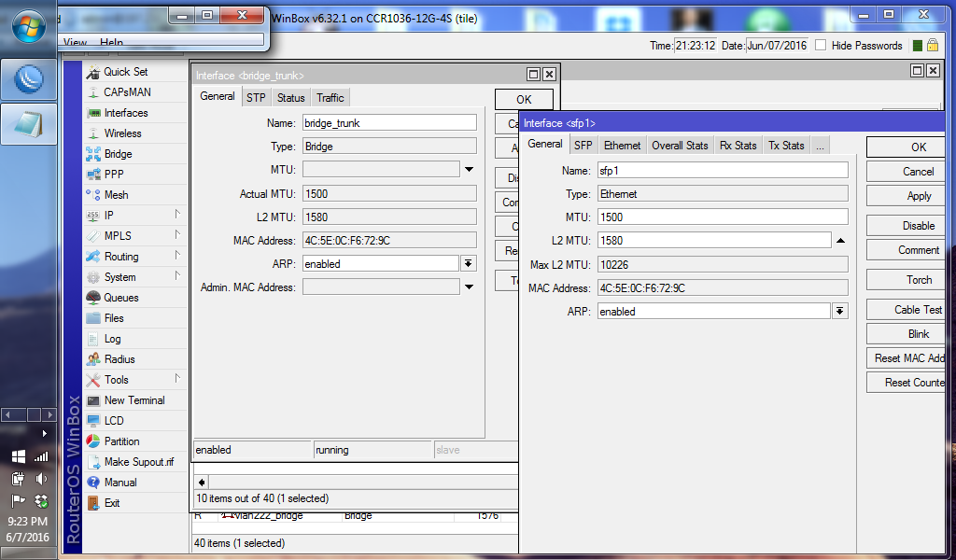Screen dimensions: 956x560
Task: Open PPP menu entry
Action: coord(134,175)
